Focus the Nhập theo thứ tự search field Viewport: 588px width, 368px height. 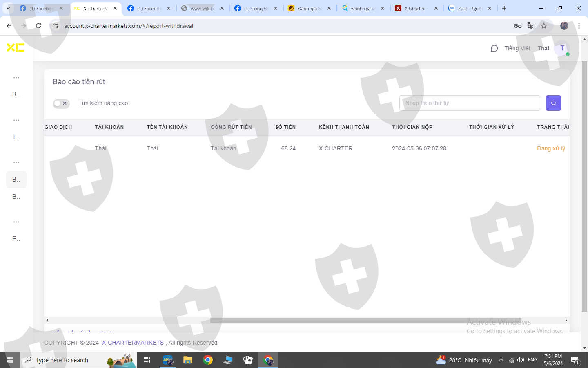[470, 103]
